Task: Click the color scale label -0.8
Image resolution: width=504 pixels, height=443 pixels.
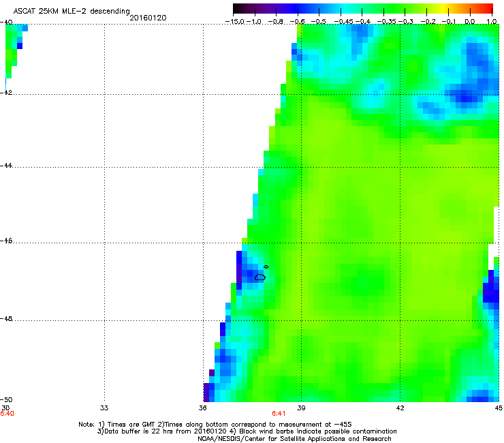Action: click(x=275, y=22)
